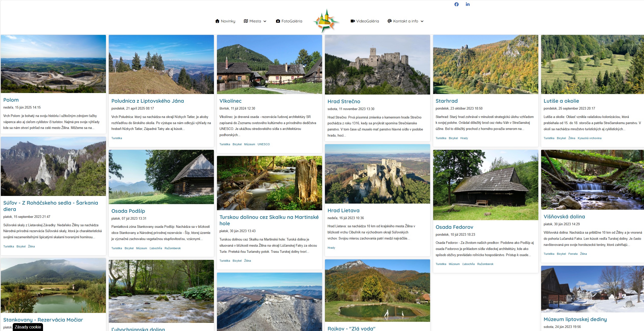Click the Ferrata tag under Višňovská dolina
This screenshot has height=331, width=644.
click(x=573, y=254)
